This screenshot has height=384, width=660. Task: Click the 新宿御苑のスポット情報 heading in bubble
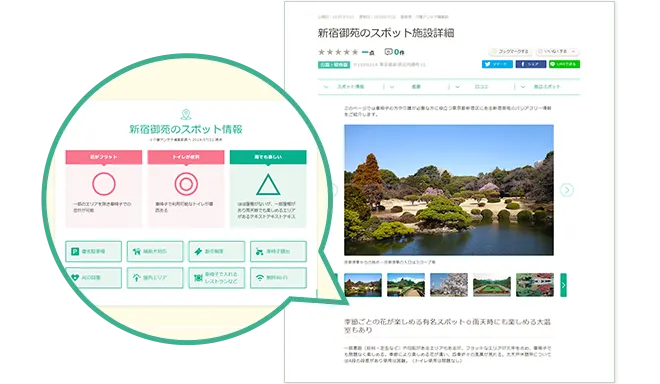(186, 129)
